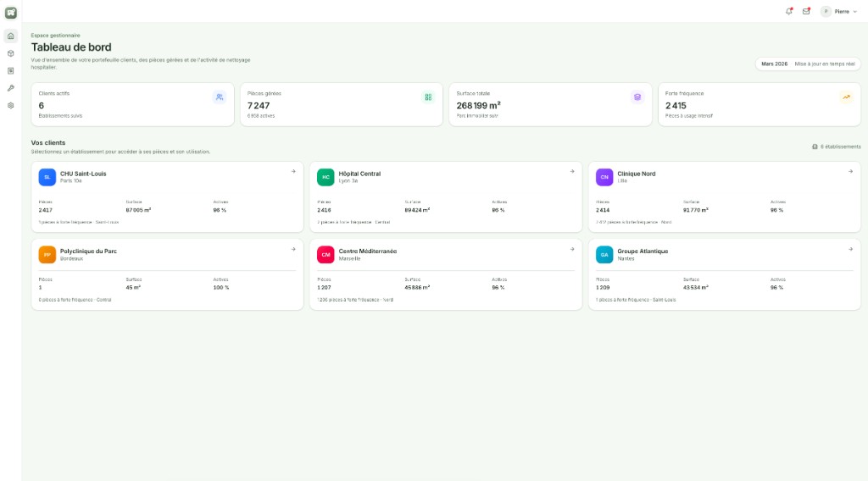Select the CHU Saint-Louis client name

[x=83, y=174]
